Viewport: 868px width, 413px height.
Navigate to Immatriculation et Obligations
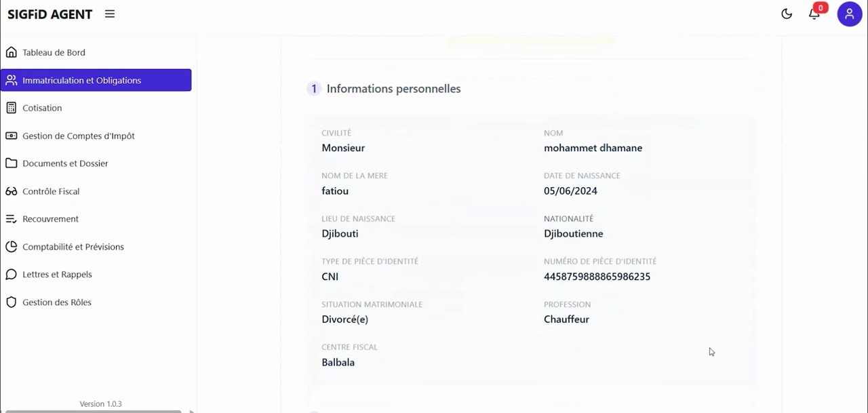(x=81, y=80)
